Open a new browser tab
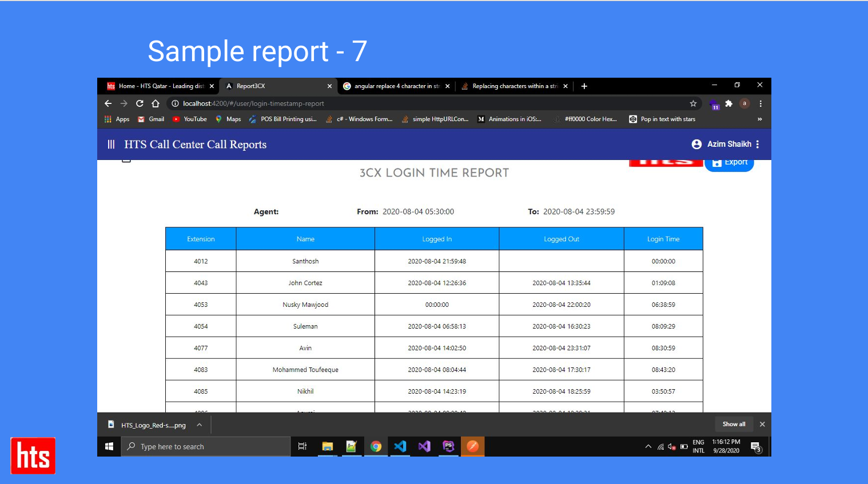Viewport: 868px width, 484px height. (584, 86)
